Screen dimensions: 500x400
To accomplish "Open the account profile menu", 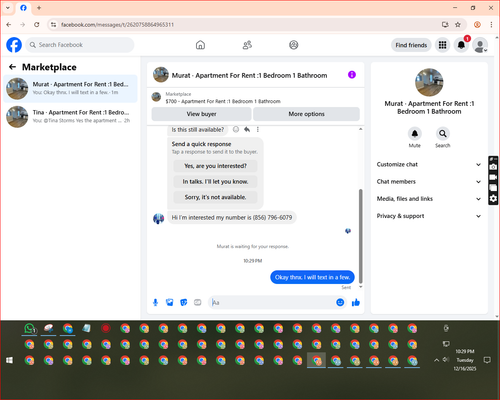I will [480, 45].
